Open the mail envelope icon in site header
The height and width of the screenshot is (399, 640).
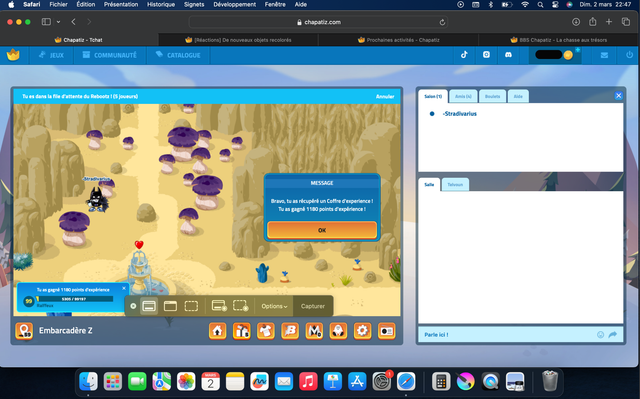pos(604,55)
